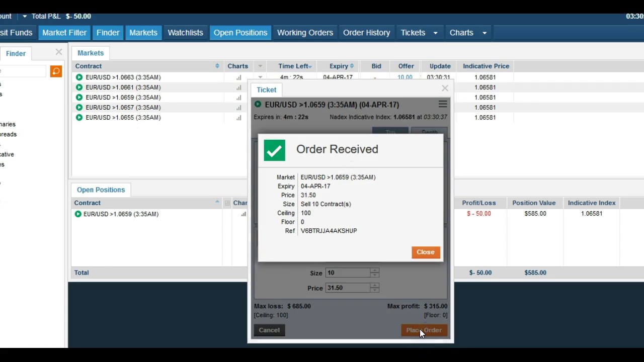Open chart icon for EUR/USD >1.0663 row
The height and width of the screenshot is (362, 644).
tap(239, 77)
